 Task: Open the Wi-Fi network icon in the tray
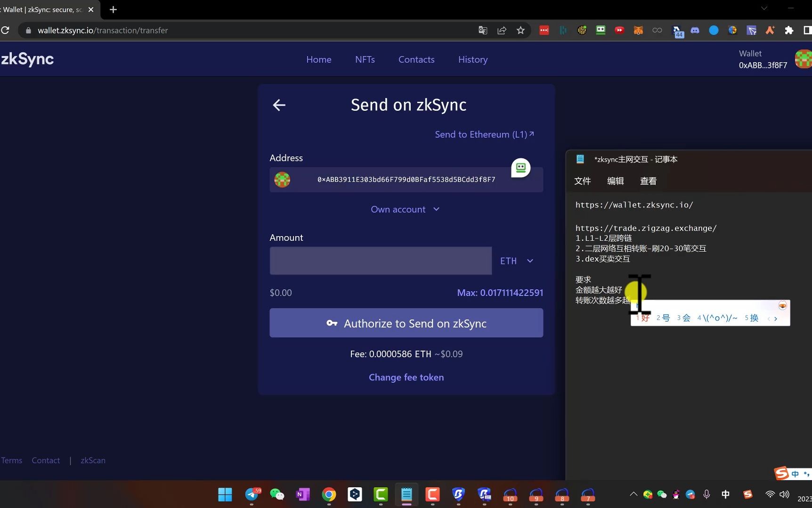point(770,494)
